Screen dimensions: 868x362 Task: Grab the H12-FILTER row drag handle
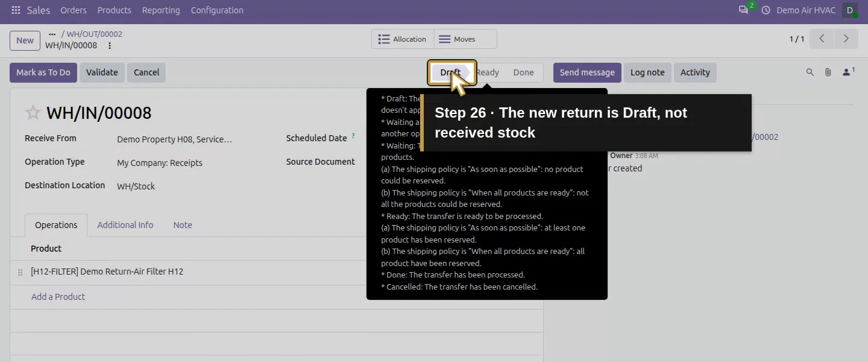(20, 272)
